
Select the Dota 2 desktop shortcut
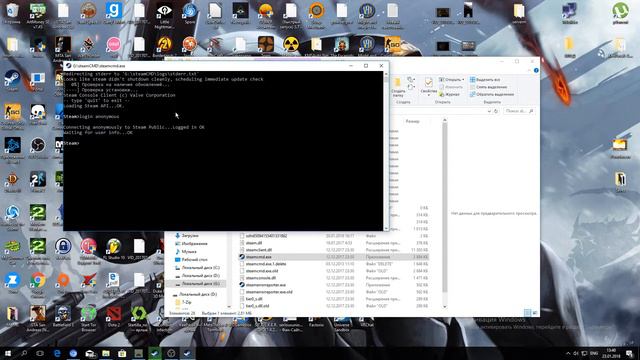[113, 316]
